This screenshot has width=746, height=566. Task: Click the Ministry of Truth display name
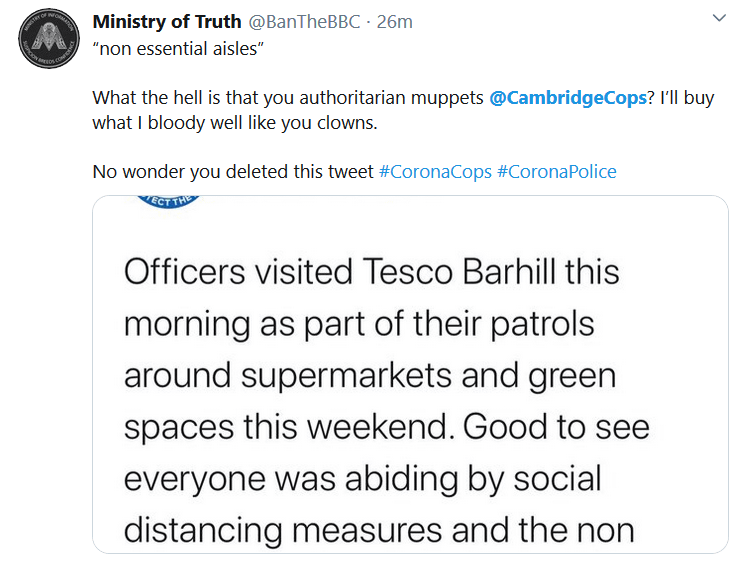point(167,21)
